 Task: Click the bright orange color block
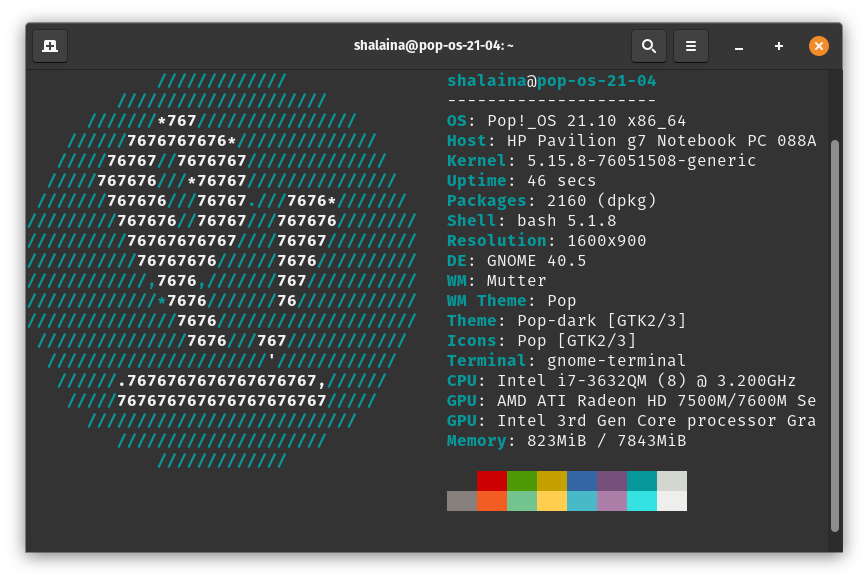(492, 501)
